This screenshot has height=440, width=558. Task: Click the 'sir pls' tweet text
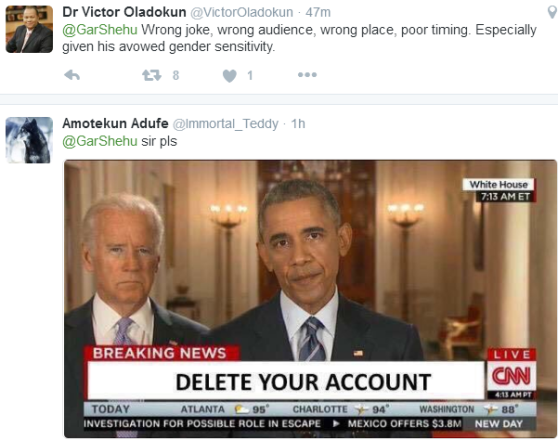point(159,141)
